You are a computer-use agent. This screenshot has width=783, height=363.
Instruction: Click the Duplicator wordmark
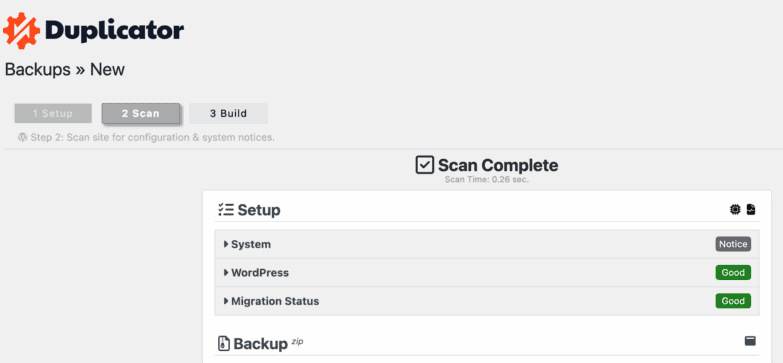[115, 31]
